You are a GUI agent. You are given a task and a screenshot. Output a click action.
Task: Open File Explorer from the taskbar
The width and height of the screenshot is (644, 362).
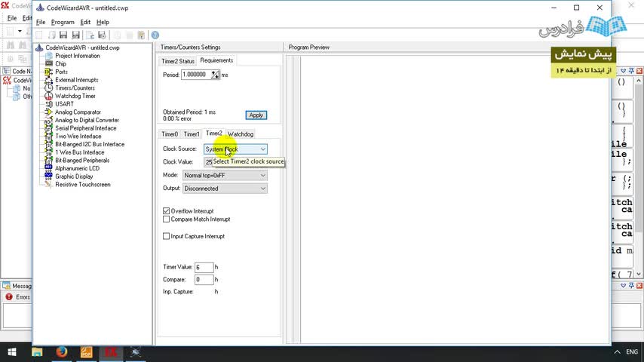(x=37, y=352)
